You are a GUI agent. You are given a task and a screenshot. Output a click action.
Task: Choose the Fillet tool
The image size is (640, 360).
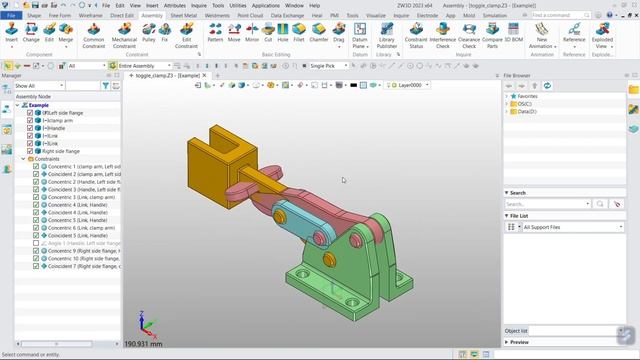(299, 33)
